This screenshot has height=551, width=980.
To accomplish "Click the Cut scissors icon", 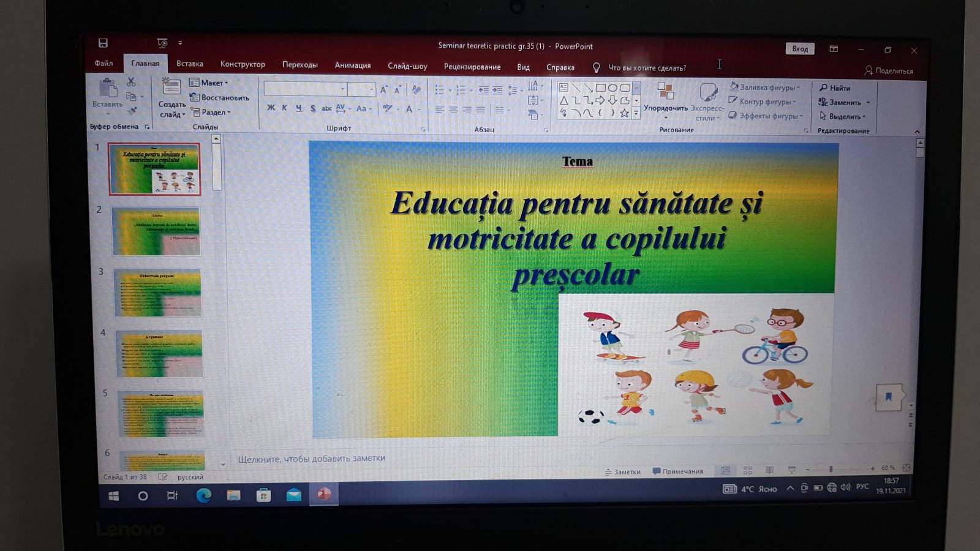I will point(131,82).
